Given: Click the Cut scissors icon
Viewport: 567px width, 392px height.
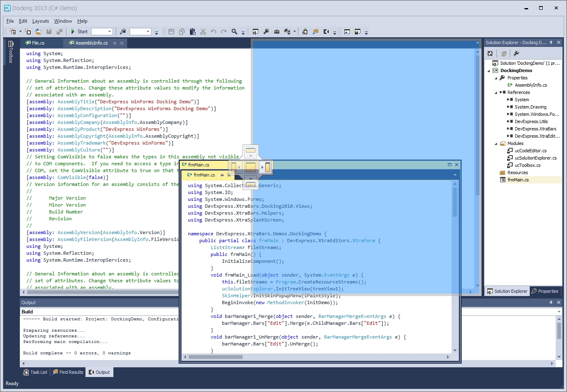Looking at the screenshot, I should (203, 32).
